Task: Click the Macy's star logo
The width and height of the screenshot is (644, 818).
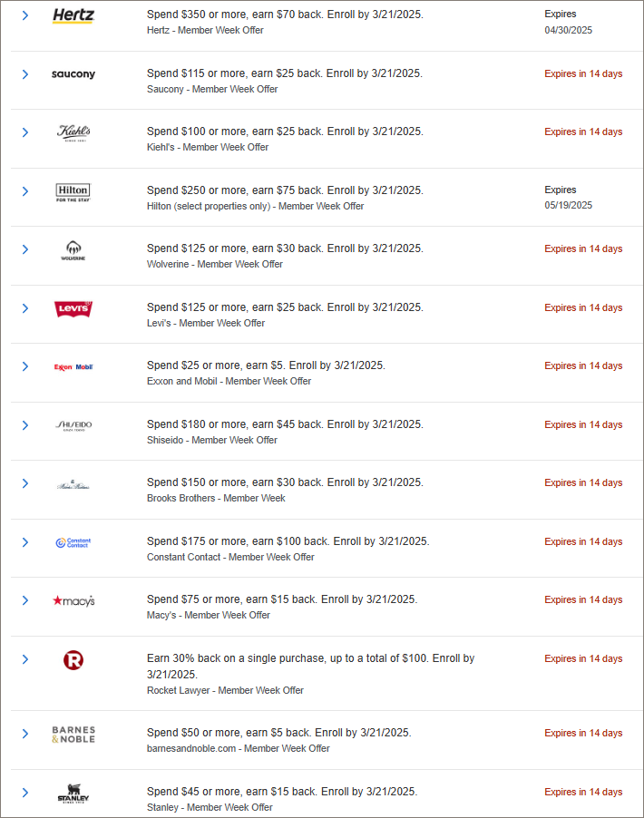Action: click(x=73, y=601)
